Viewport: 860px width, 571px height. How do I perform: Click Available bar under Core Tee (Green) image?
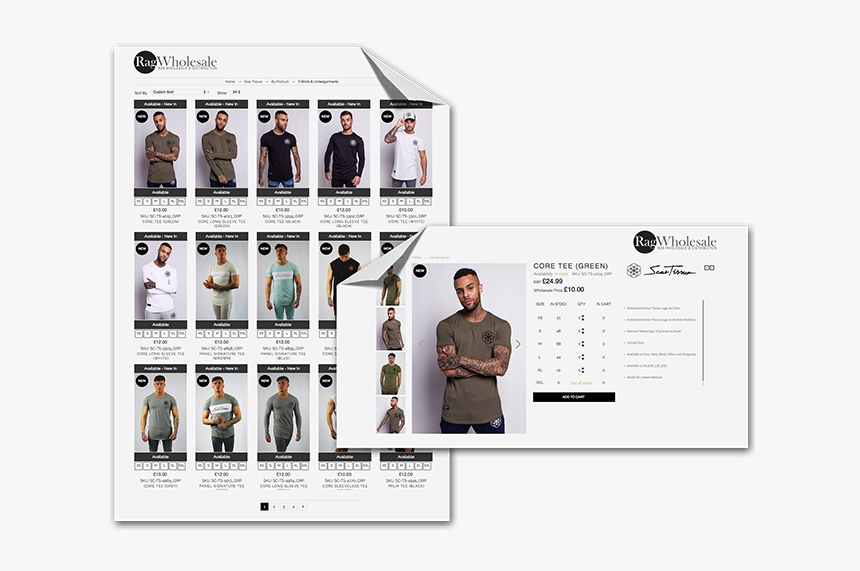160,193
